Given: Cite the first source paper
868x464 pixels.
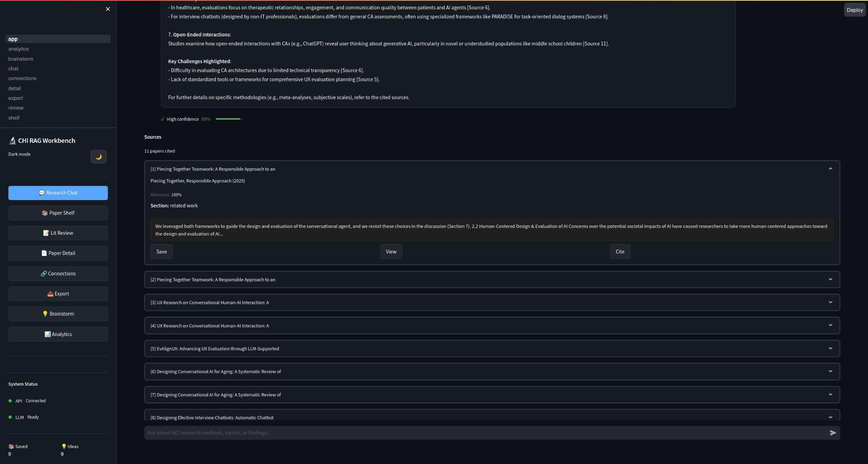Looking at the screenshot, I should click(x=619, y=251).
